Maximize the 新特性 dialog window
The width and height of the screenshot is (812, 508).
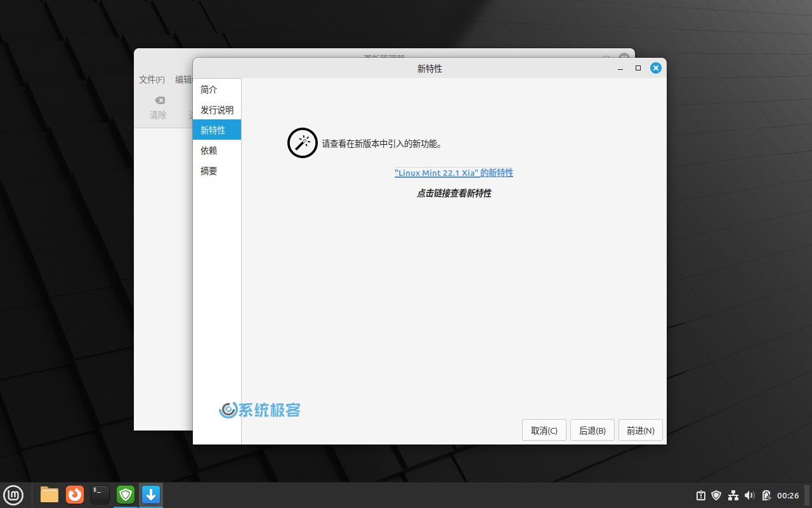[638, 68]
